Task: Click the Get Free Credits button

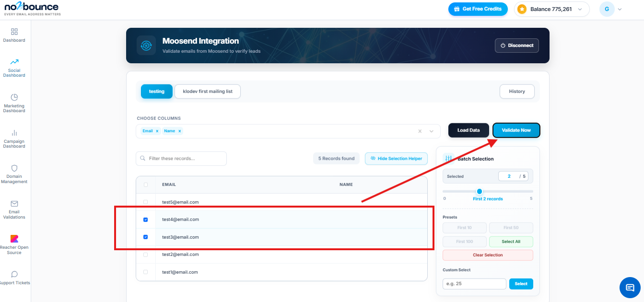Action: 478,9
